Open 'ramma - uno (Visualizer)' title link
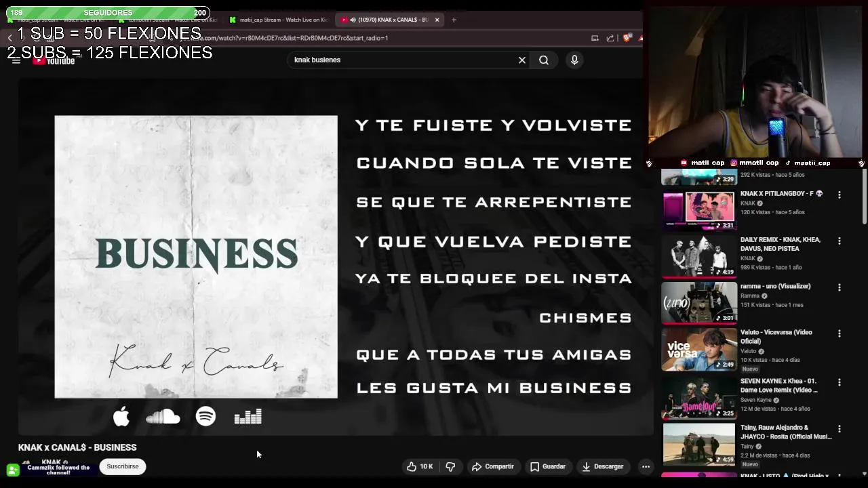This screenshot has height=488, width=868. pyautogui.click(x=776, y=286)
